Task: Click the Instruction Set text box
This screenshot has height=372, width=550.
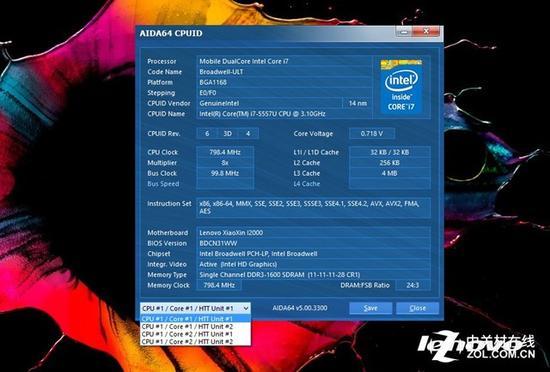Action: click(x=313, y=208)
